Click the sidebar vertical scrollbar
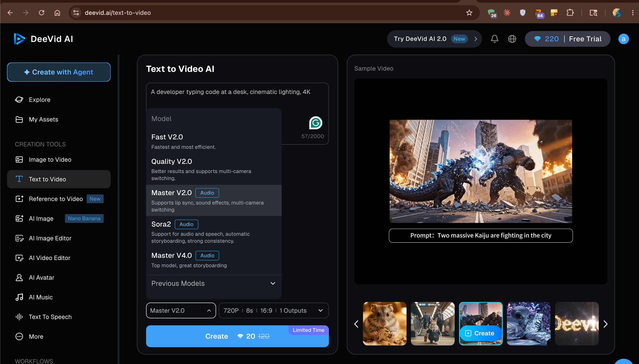Screen dimensions: 639x364 tap(119, 210)
